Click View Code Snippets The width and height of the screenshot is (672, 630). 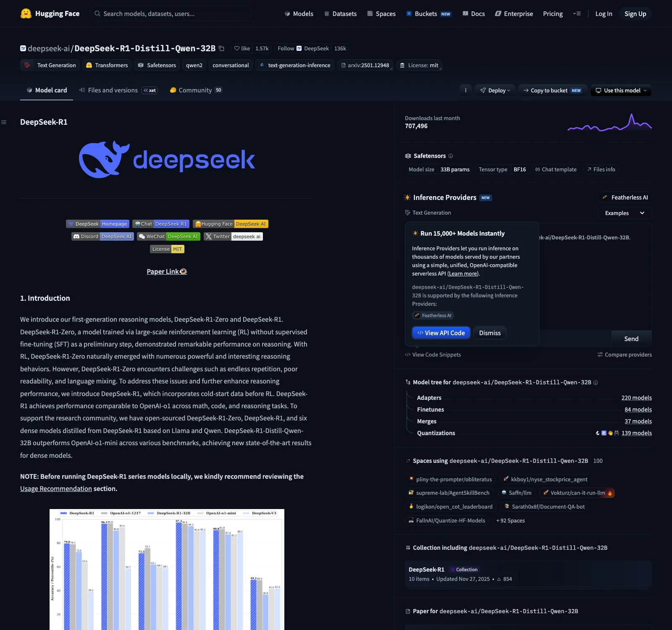(x=433, y=354)
